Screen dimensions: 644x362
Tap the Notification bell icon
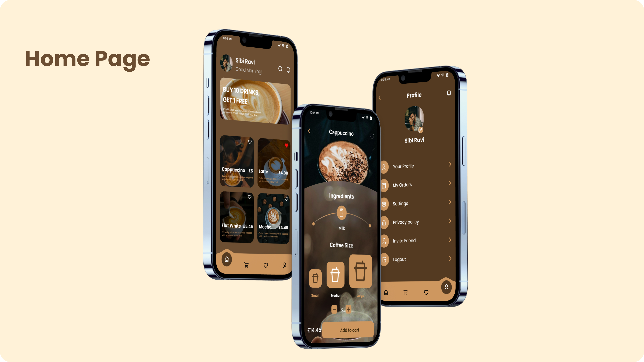click(x=289, y=70)
